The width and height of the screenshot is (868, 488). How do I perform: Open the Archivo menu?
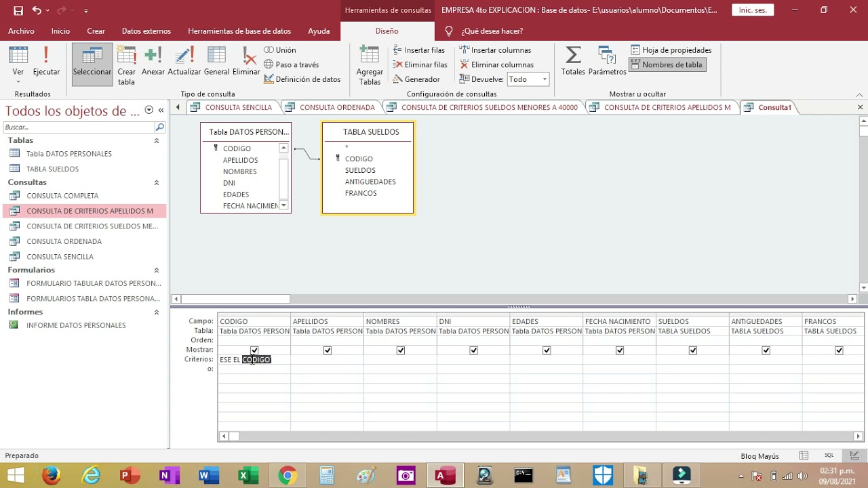point(21,31)
